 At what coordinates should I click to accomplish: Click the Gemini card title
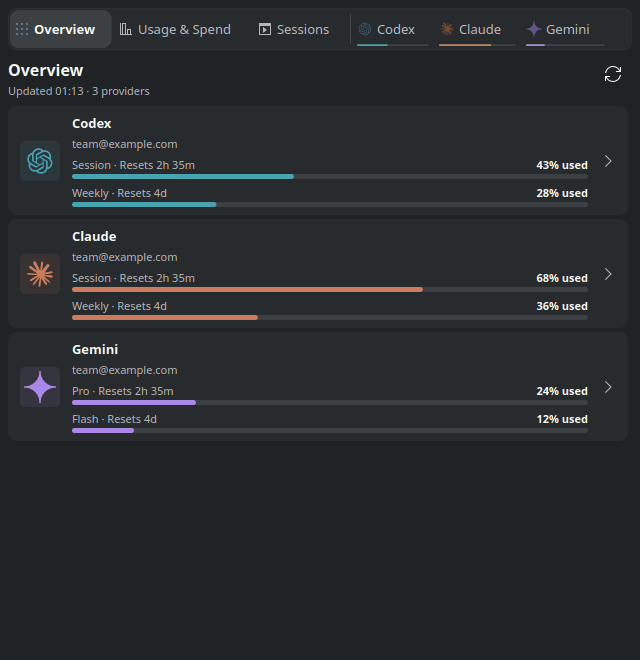(95, 350)
